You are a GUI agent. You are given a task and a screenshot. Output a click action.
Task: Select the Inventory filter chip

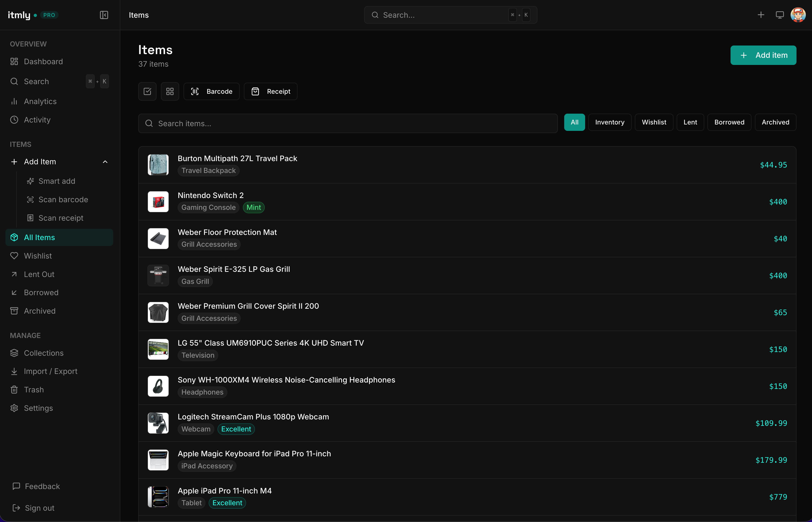pos(609,122)
